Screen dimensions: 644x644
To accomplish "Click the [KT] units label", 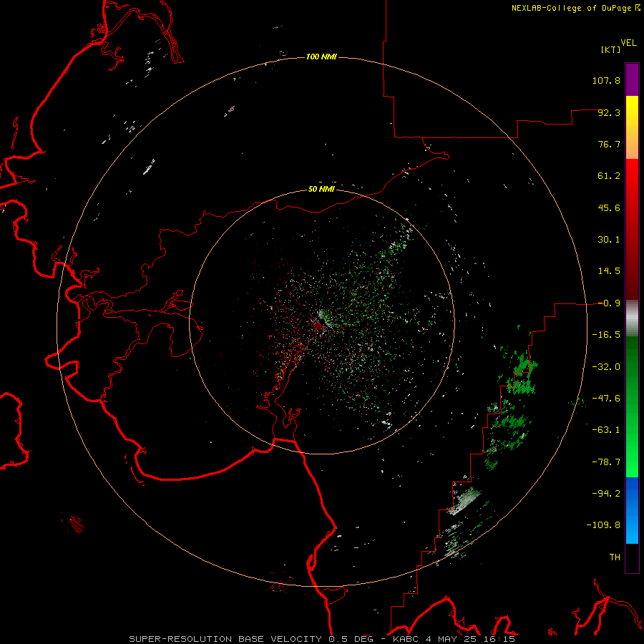I will (x=611, y=49).
